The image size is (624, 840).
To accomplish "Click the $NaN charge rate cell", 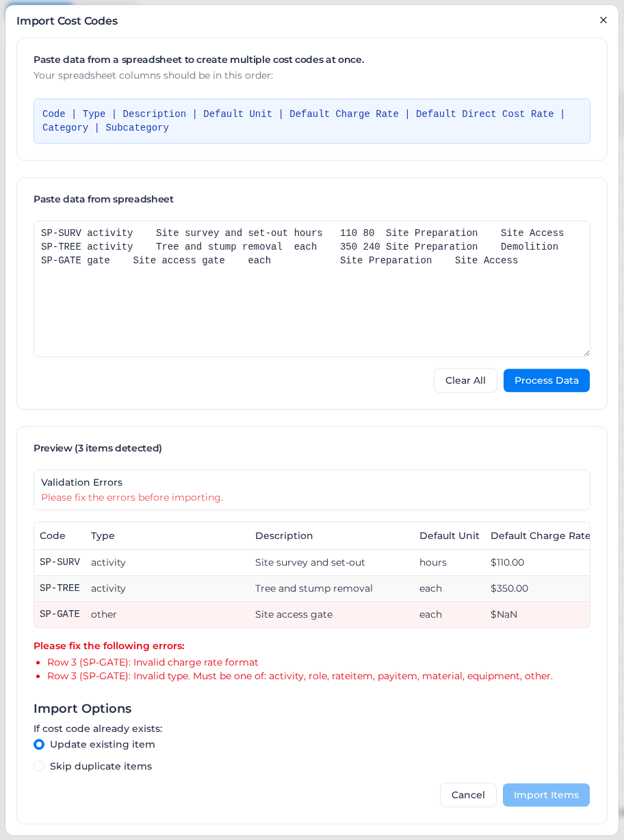I will [504, 614].
